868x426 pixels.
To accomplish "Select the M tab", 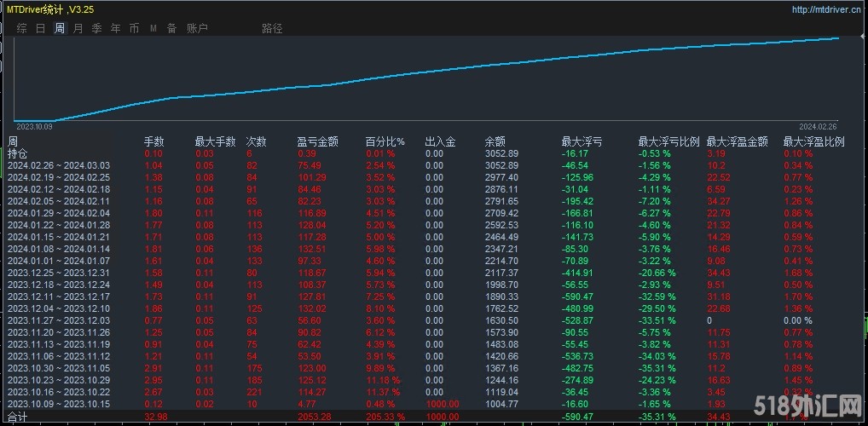I will click(153, 28).
